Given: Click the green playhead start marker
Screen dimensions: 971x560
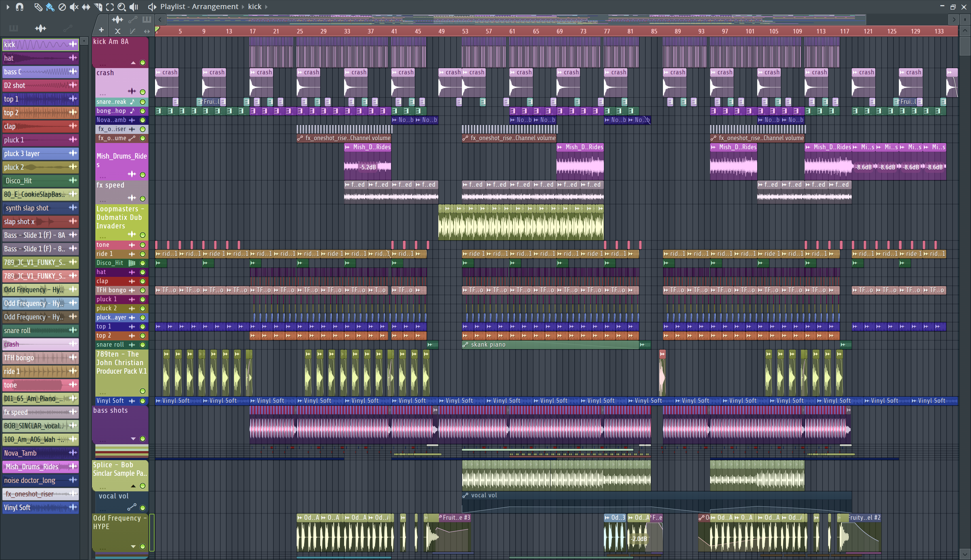Looking at the screenshot, I should [157, 30].
